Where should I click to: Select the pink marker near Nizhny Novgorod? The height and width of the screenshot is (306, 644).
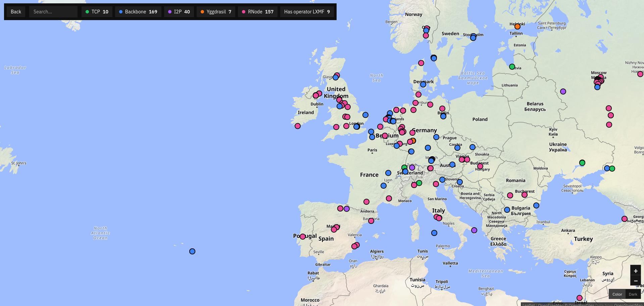[640, 74]
